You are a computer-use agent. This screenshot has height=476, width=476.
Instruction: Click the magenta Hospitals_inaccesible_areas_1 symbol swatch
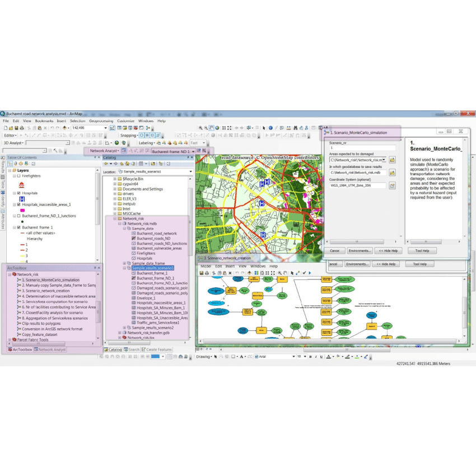coord(22,210)
